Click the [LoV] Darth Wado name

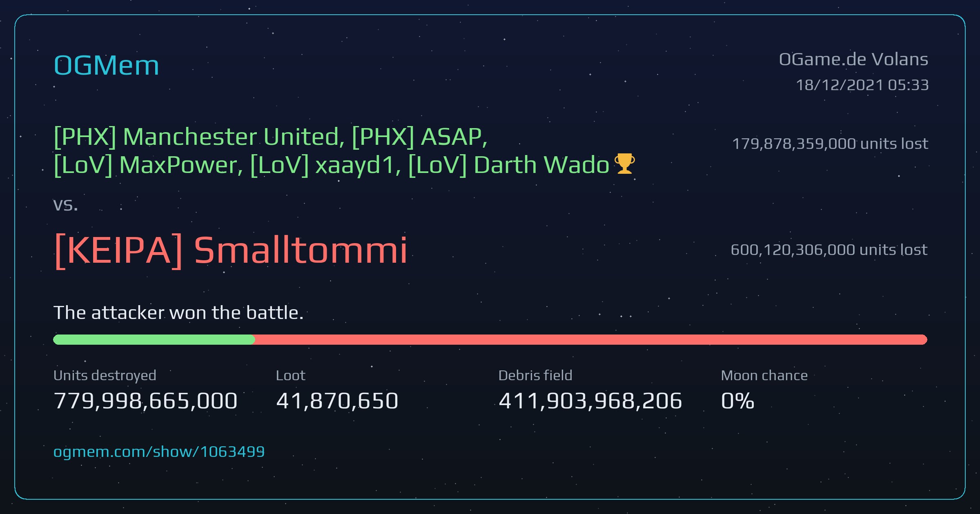(x=509, y=165)
